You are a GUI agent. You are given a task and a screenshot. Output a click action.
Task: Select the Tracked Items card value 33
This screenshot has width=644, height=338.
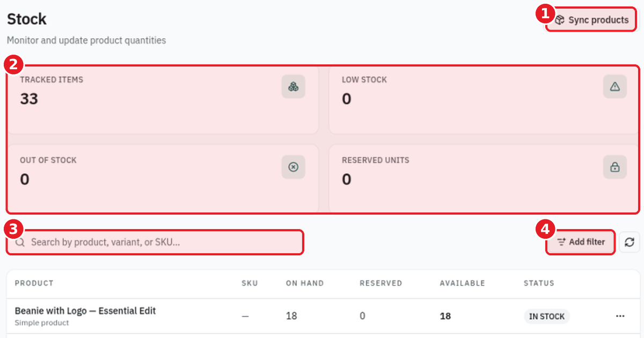(29, 99)
